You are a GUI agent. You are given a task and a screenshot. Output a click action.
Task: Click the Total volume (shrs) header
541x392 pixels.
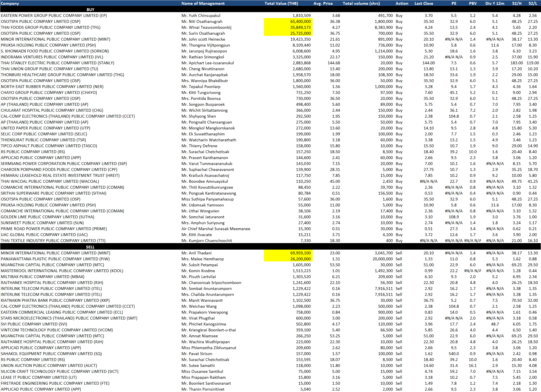pyautogui.click(x=361, y=3)
